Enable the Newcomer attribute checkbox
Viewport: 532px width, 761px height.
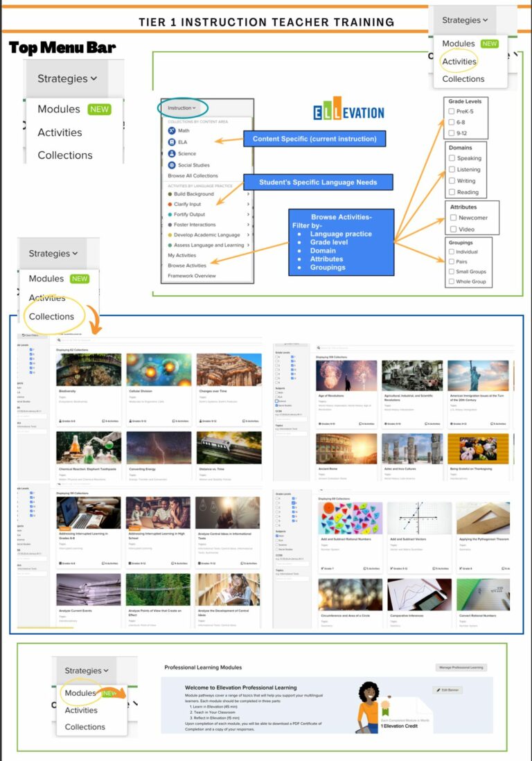pos(453,218)
